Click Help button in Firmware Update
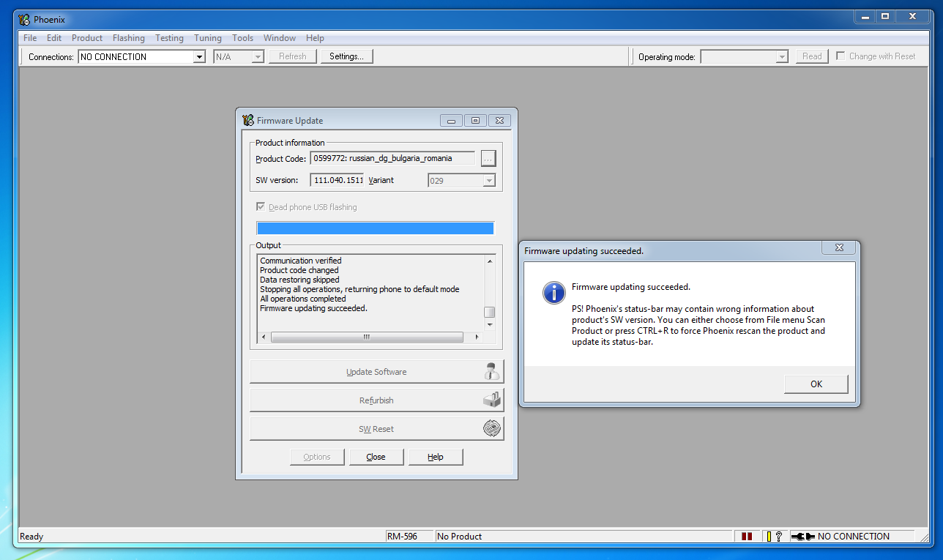This screenshot has width=943, height=560. click(436, 457)
